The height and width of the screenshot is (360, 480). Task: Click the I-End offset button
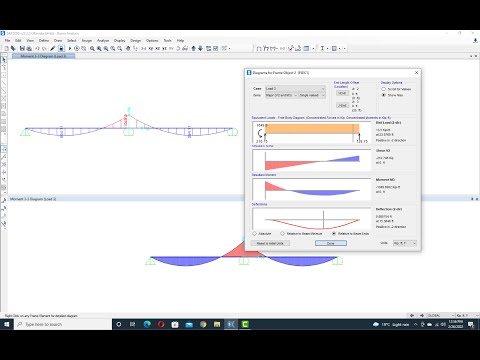tap(342, 93)
